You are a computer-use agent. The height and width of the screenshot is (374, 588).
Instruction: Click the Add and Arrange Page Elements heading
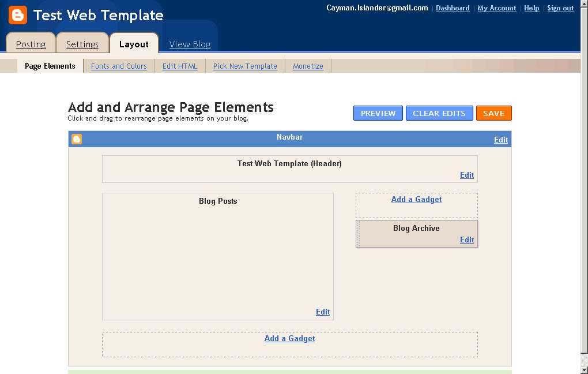point(171,107)
